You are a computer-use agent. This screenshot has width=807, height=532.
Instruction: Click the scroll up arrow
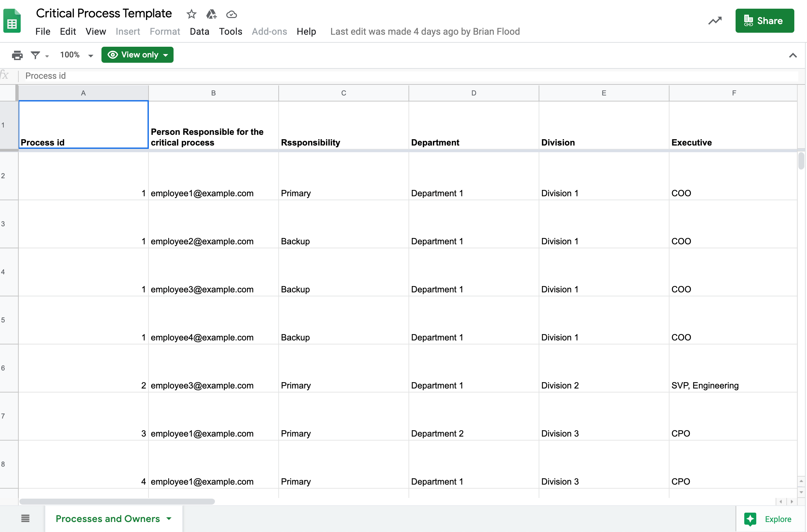pyautogui.click(x=801, y=481)
